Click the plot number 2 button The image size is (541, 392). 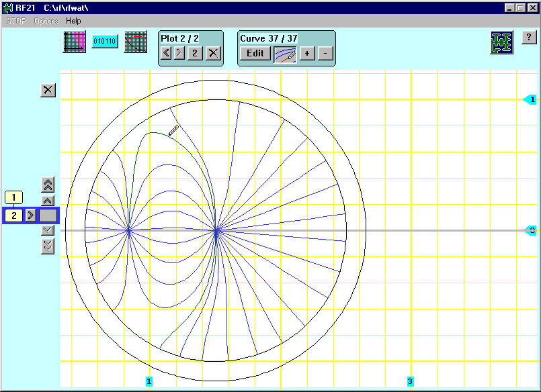coord(195,53)
